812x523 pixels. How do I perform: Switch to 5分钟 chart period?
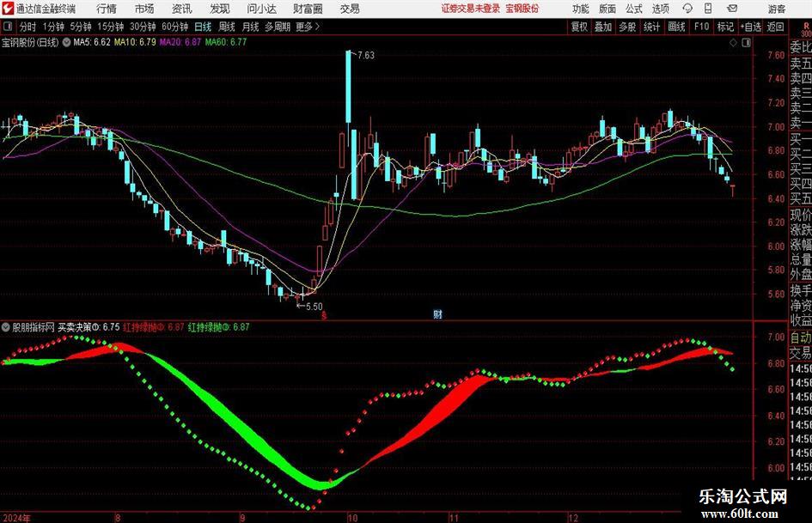(80, 27)
